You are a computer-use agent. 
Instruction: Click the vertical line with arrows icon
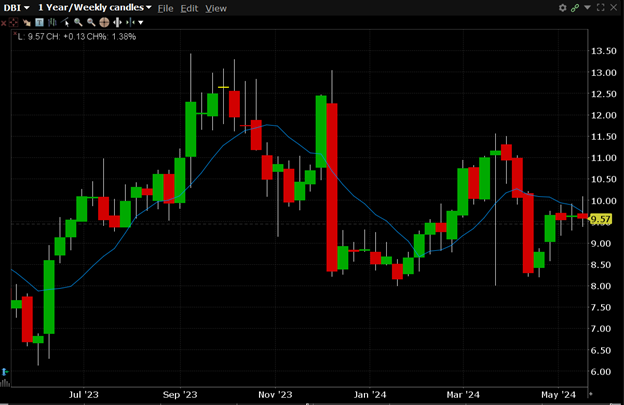click(130, 23)
